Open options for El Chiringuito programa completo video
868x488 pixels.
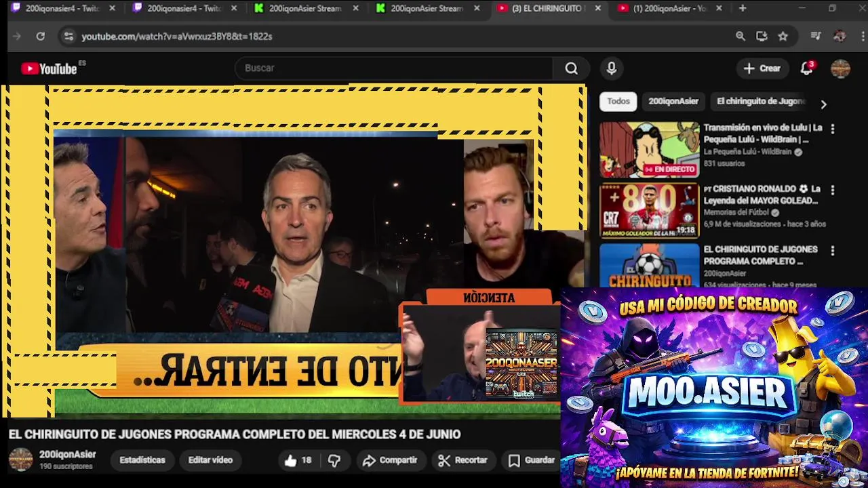833,251
